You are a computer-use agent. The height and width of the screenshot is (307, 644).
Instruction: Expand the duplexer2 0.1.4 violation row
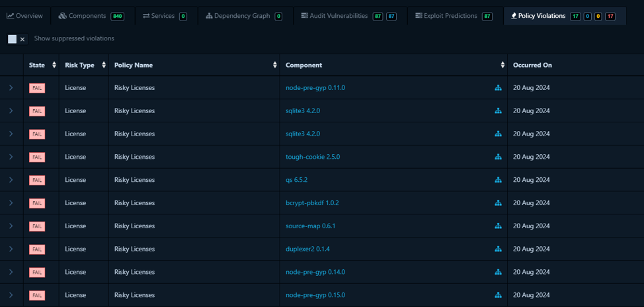(x=11, y=249)
